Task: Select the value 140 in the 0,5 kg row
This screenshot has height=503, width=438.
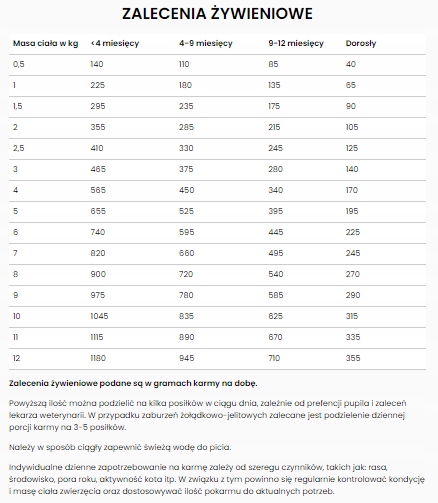Action: point(97,64)
